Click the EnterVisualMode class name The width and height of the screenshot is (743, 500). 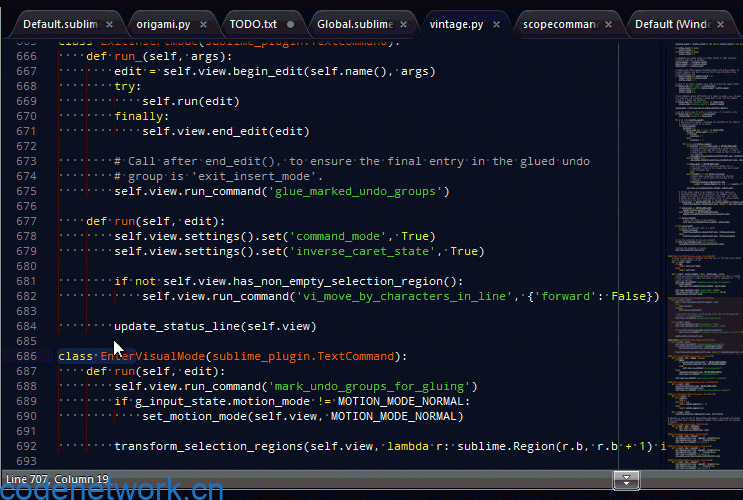click(153, 356)
